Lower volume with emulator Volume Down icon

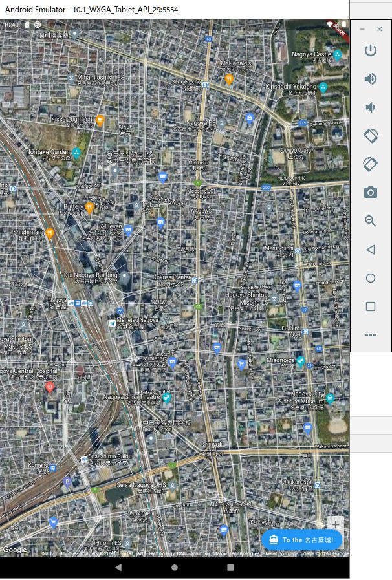[371, 107]
